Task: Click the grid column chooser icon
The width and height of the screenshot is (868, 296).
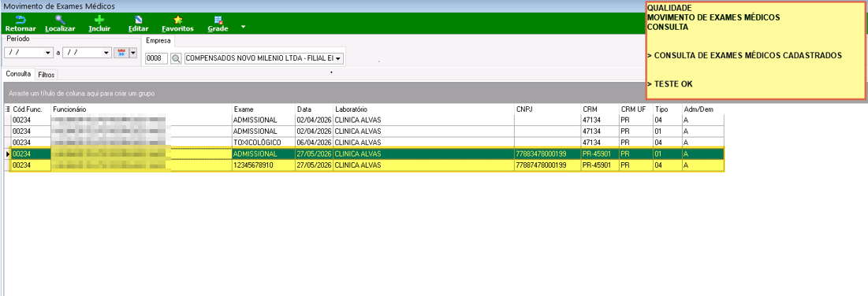Action: 7,109
